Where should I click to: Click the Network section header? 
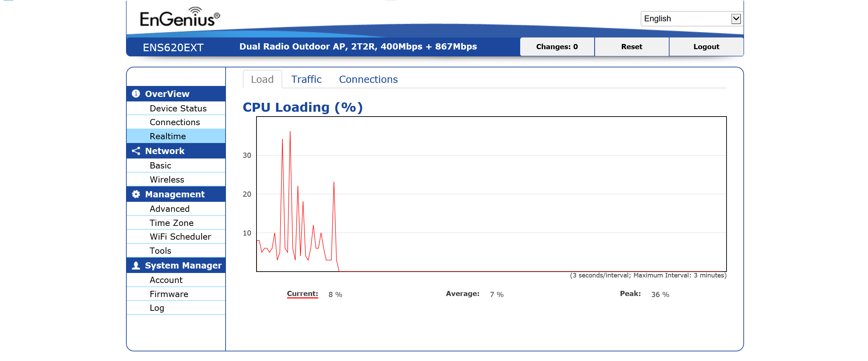click(x=176, y=151)
